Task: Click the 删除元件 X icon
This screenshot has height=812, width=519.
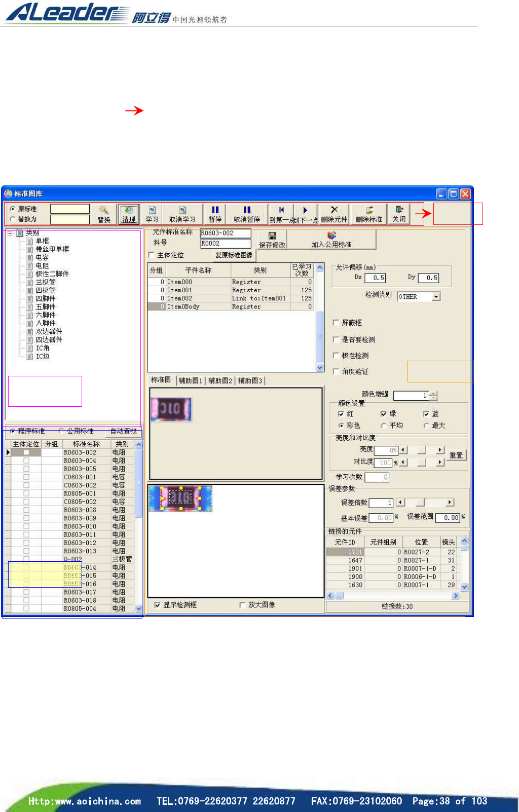Action: (x=334, y=214)
